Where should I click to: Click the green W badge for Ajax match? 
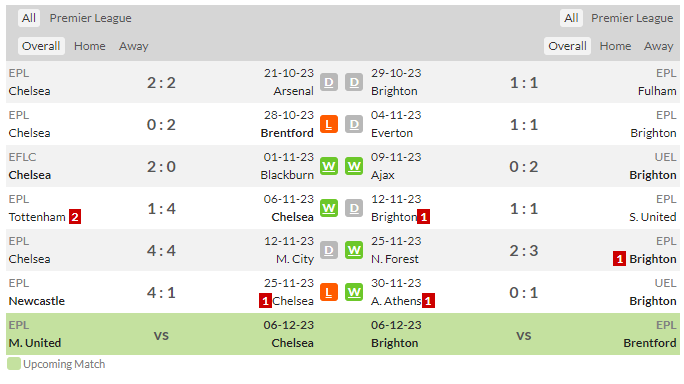pyautogui.click(x=354, y=166)
